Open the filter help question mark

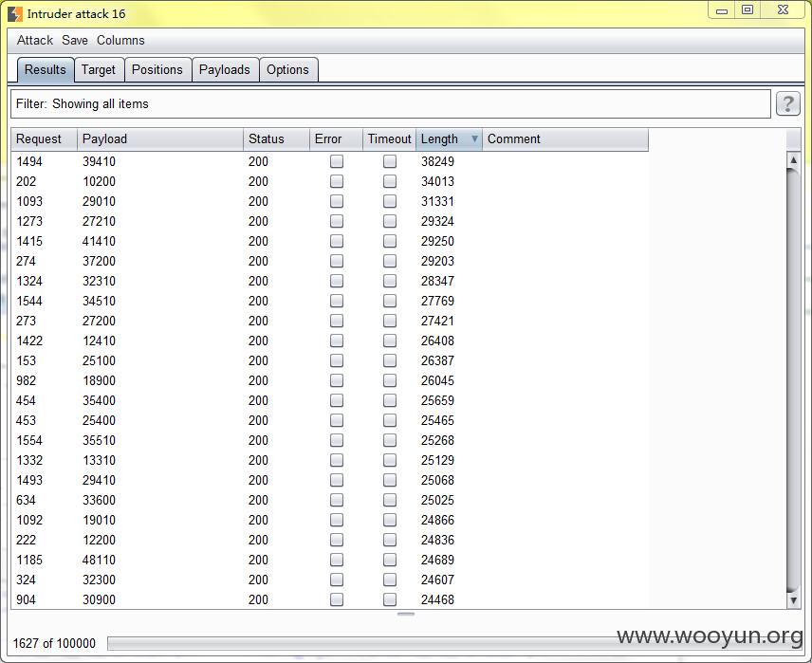click(x=787, y=103)
